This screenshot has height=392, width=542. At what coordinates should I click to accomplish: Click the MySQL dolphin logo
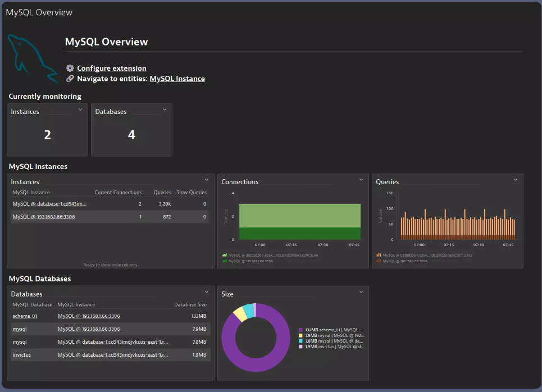[x=33, y=59]
